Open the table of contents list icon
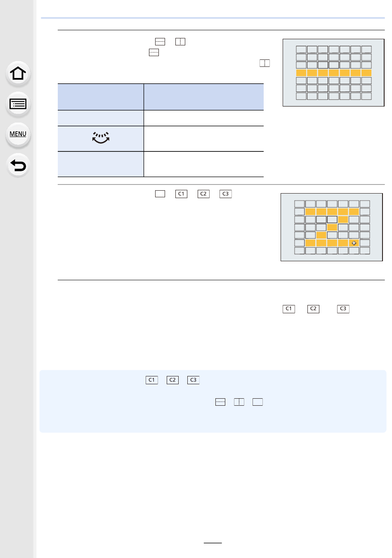The width and height of the screenshot is (392, 558). 18,104
